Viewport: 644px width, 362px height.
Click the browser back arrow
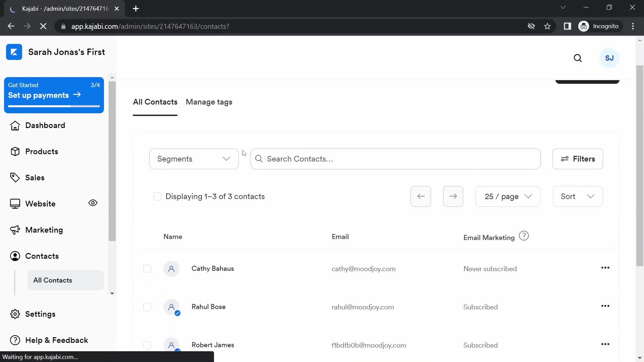[11, 26]
